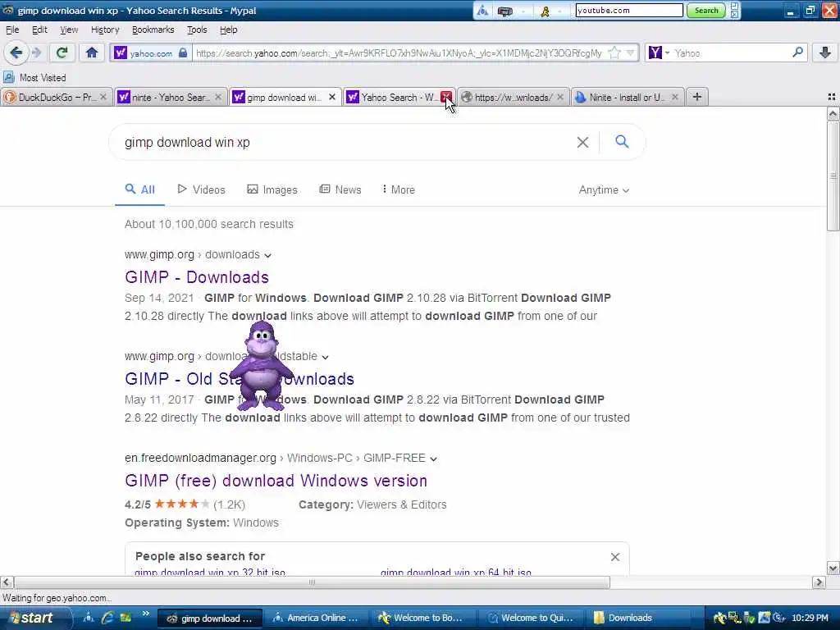Image resolution: width=840 pixels, height=630 pixels.
Task: Switch to America Online in the taskbar
Action: click(316, 618)
